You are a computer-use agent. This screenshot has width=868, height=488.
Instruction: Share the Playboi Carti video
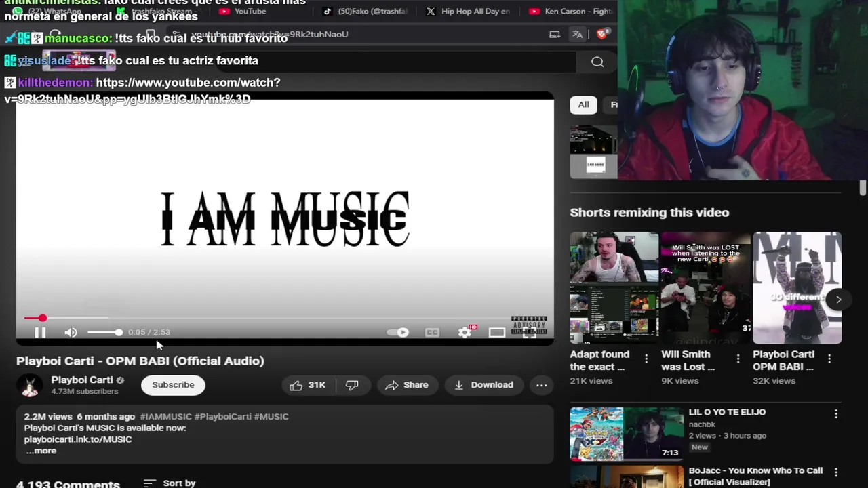tap(406, 385)
